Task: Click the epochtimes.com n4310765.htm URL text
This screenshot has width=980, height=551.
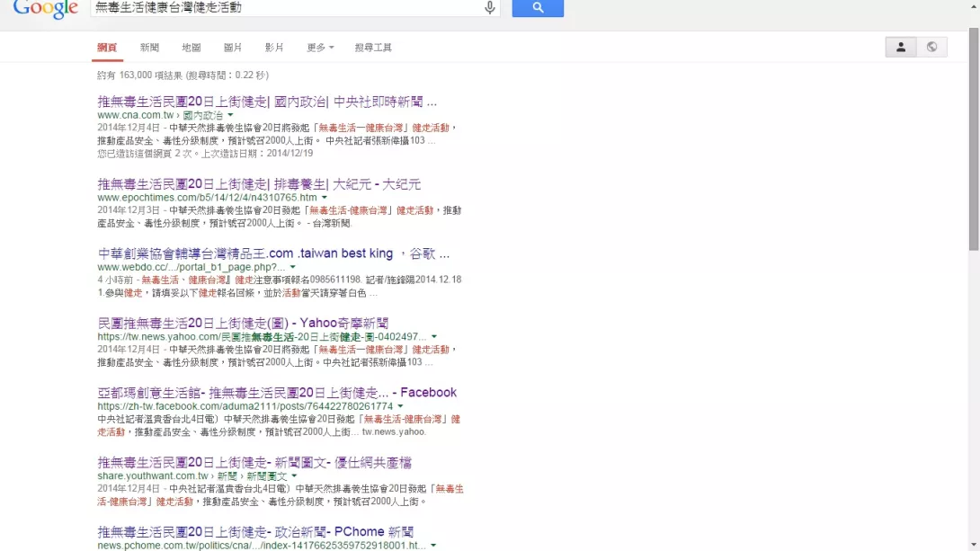Action: click(207, 198)
